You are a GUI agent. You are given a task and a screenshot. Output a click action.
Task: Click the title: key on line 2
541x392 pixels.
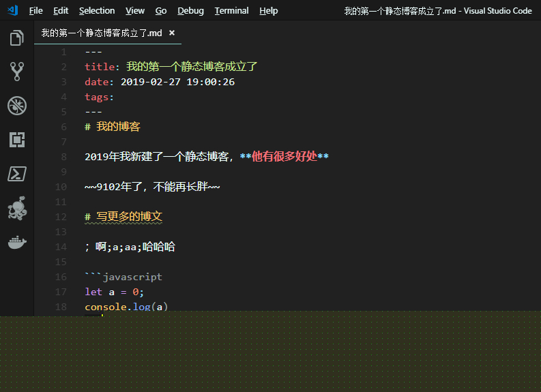[102, 67]
